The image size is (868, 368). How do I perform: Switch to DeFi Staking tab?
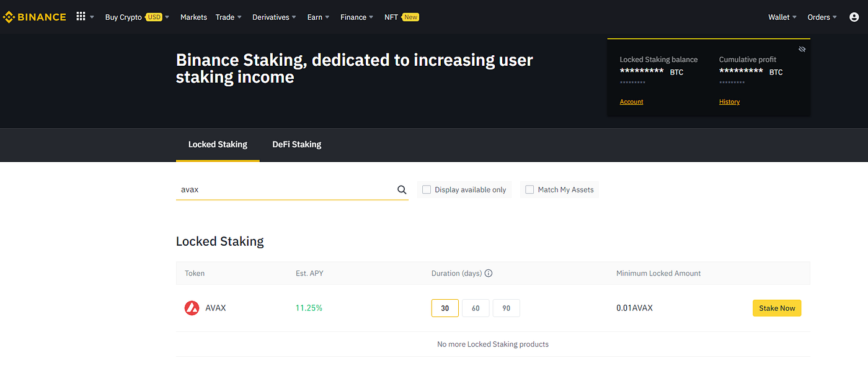coord(296,145)
